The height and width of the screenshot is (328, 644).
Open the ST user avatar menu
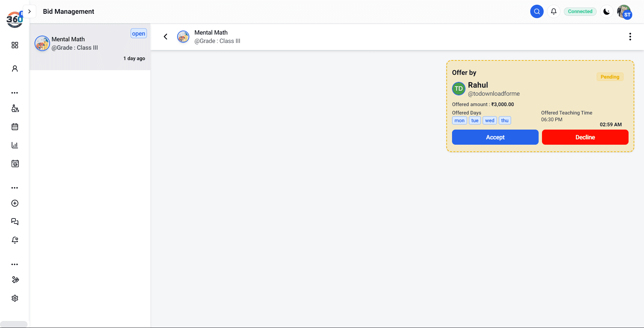click(x=624, y=12)
